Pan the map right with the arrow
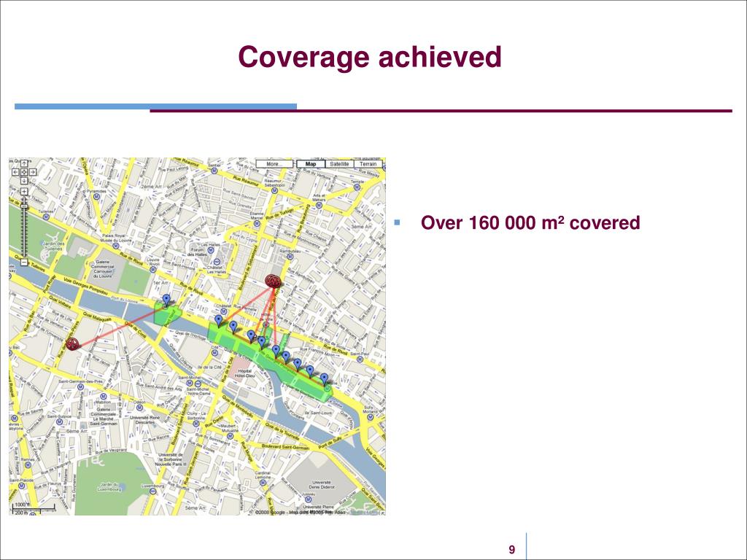 coord(32,172)
